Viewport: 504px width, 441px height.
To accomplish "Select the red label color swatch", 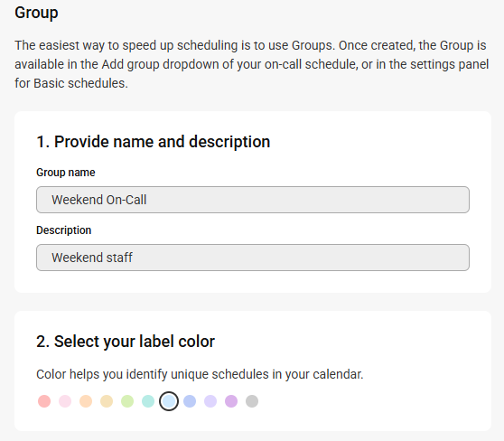I will [x=44, y=401].
